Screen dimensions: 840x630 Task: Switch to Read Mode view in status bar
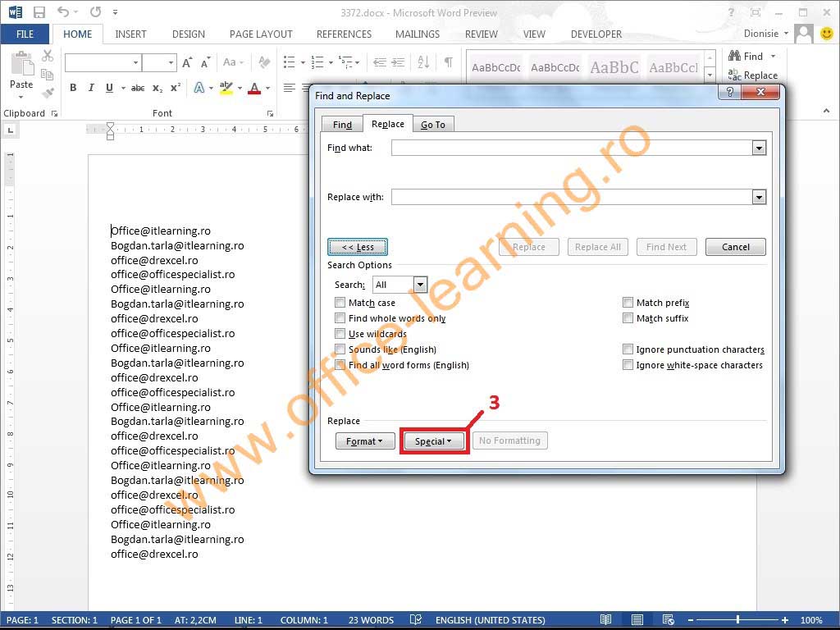click(605, 620)
